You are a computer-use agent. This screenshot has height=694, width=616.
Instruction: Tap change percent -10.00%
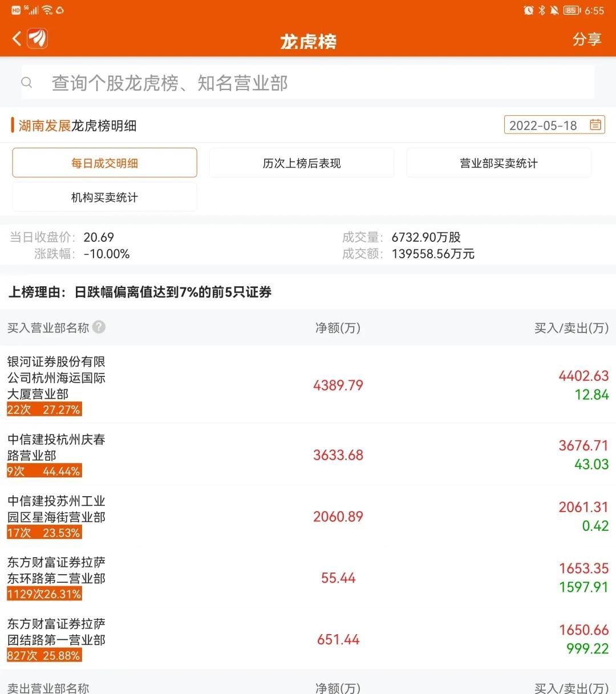[107, 254]
